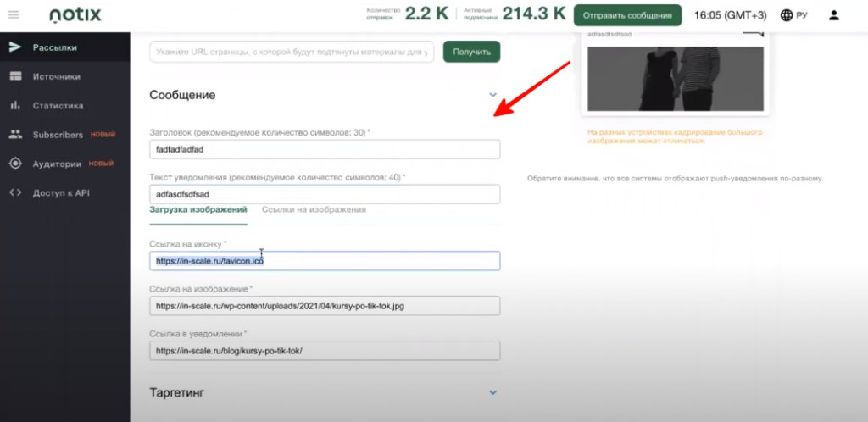Focus the Текст уведомления text field

[325, 194]
